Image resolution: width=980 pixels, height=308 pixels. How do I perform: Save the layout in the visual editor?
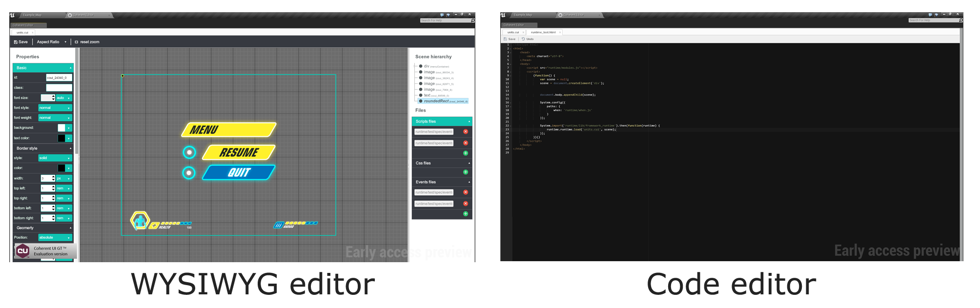pyautogui.click(x=20, y=42)
